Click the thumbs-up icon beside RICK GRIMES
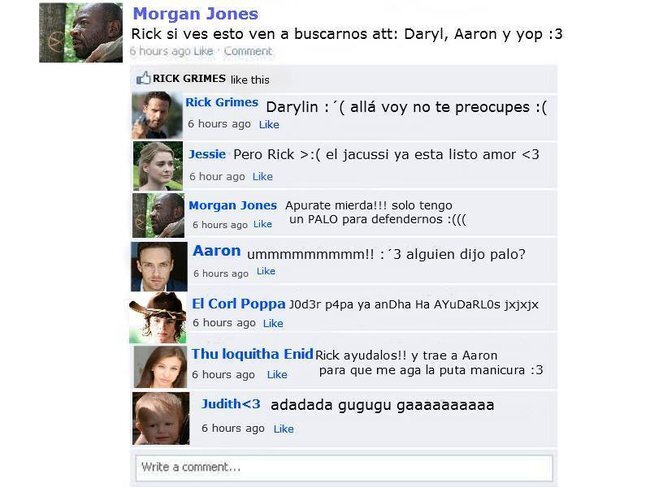The height and width of the screenshot is (487, 650). coord(143,78)
